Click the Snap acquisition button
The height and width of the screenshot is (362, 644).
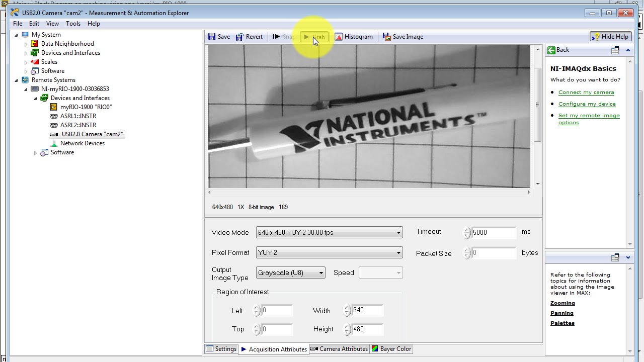[x=284, y=37]
